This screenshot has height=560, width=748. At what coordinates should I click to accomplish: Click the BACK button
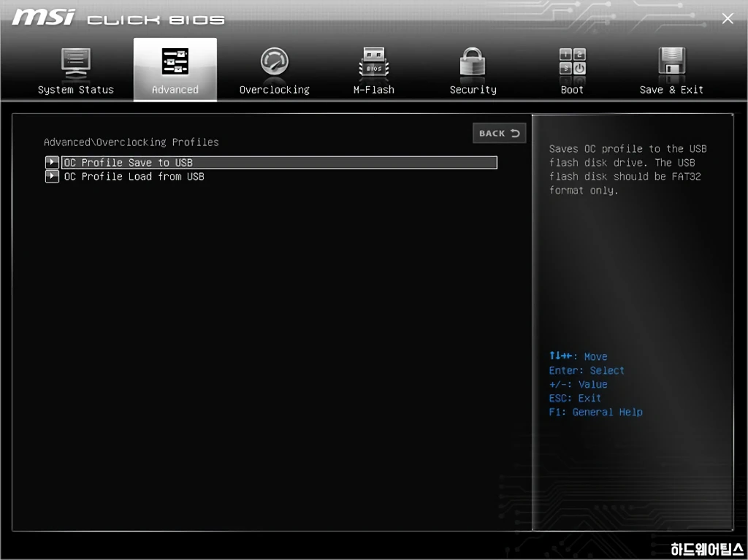(x=499, y=133)
